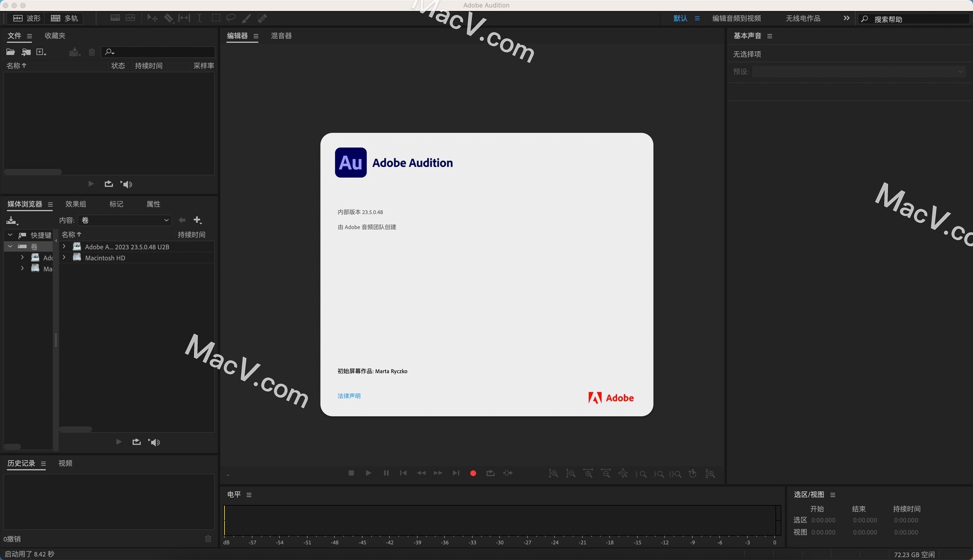Select the Razor tool
Screen dimensions: 973x560
click(x=168, y=18)
